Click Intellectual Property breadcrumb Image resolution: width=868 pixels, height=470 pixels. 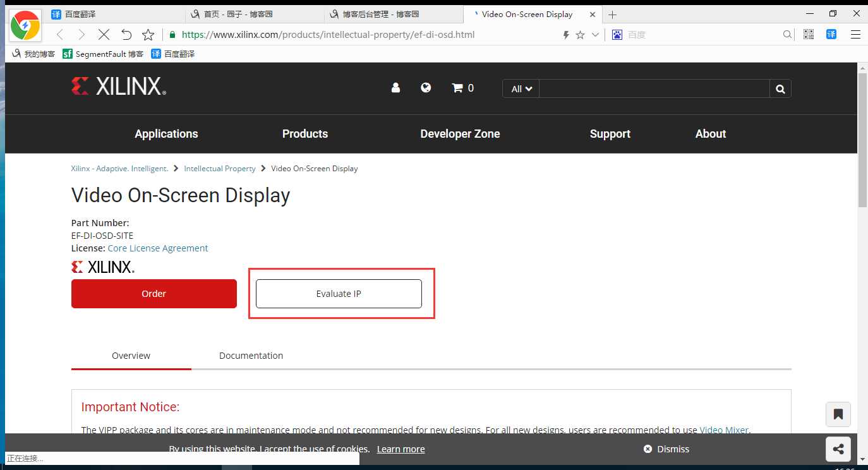click(x=220, y=169)
